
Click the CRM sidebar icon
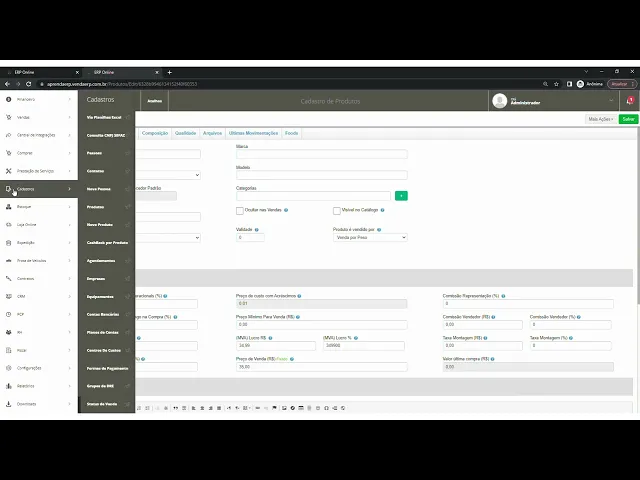coord(9,296)
